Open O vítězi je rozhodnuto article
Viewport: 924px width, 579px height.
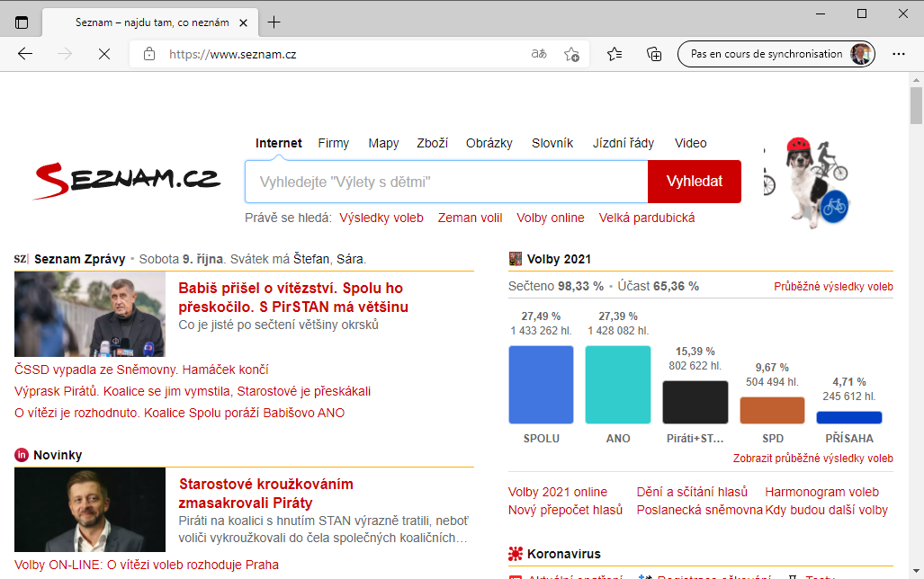coord(180,413)
